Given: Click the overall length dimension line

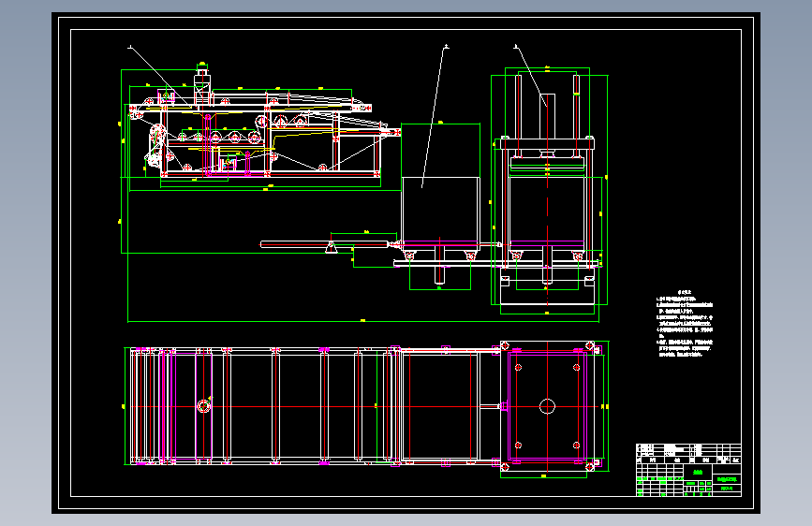Looking at the screenshot, I should coord(363,322).
